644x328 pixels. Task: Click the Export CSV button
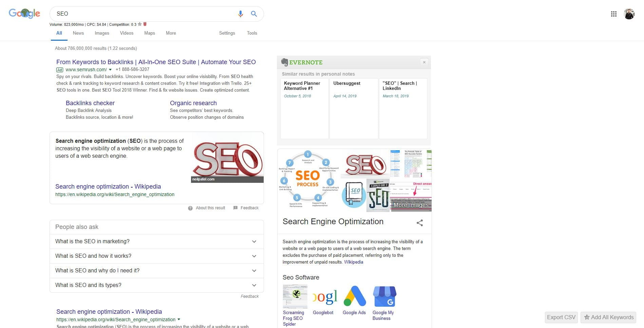(561, 317)
